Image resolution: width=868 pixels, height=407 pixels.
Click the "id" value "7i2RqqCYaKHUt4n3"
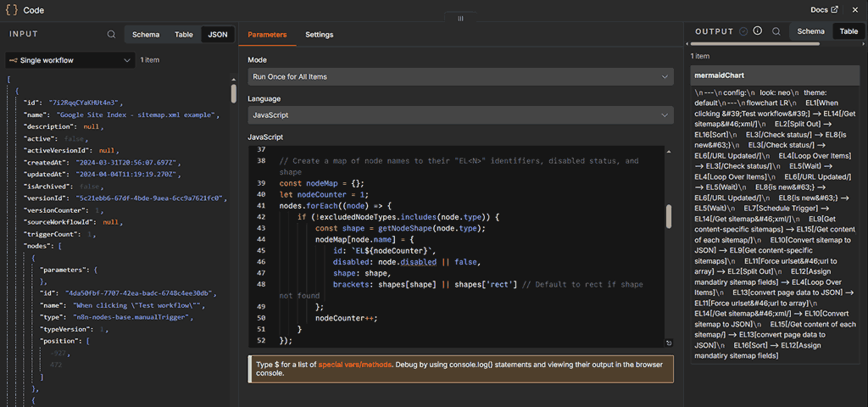point(86,103)
